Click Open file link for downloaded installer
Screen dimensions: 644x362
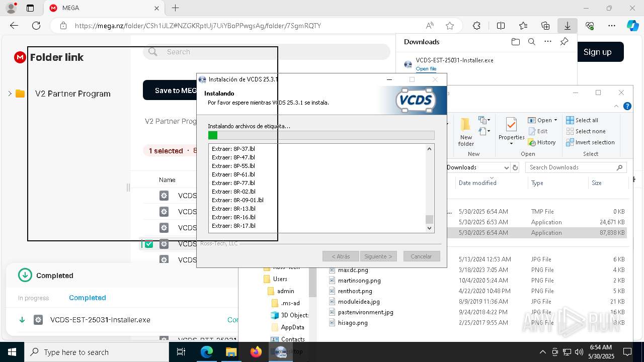(426, 69)
